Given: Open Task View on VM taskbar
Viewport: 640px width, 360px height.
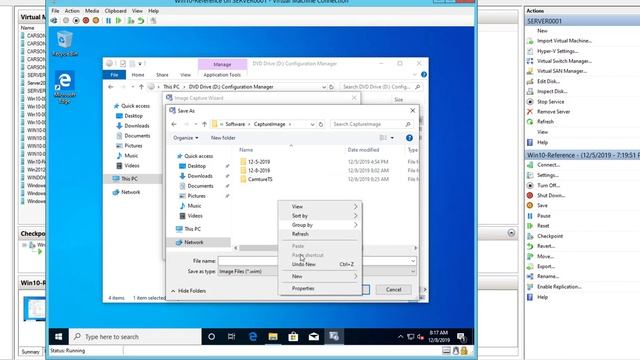Looking at the screenshot, I should 231,337.
